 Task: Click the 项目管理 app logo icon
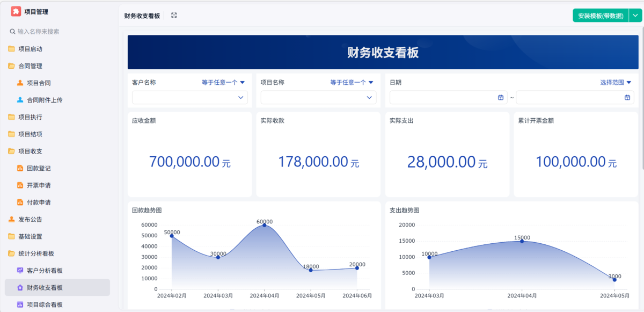point(16,11)
